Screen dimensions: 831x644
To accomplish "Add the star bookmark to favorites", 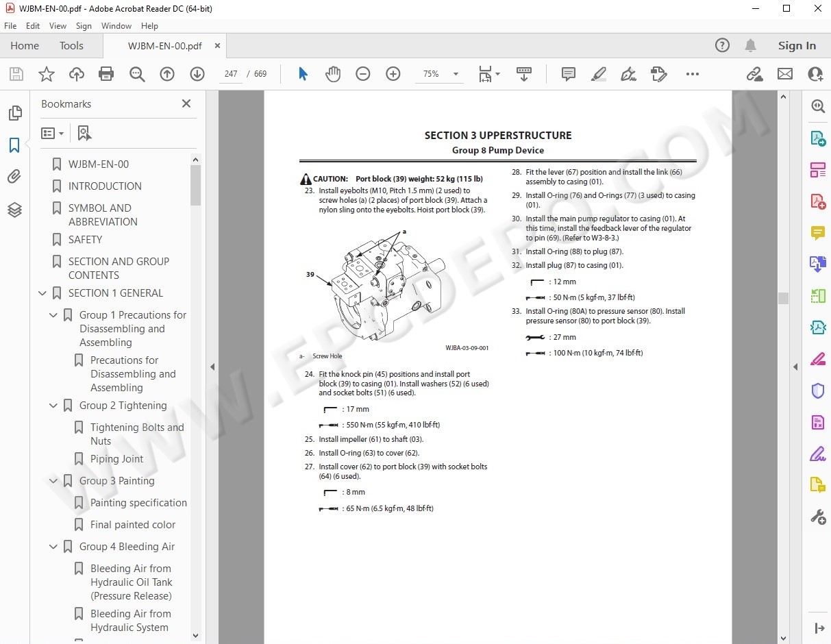I will [x=46, y=74].
